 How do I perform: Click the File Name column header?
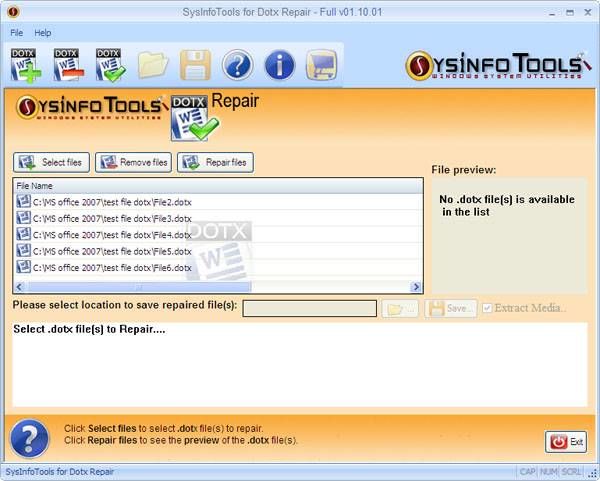218,186
